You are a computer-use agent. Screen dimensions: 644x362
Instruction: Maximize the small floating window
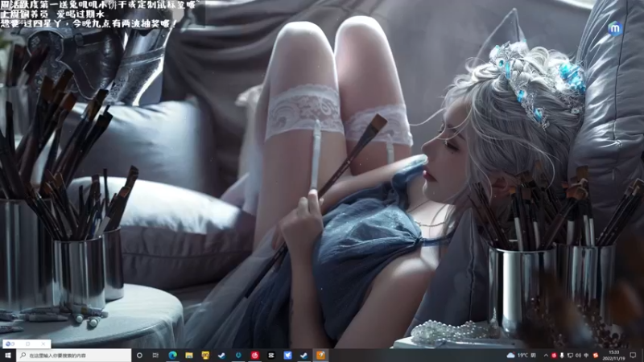click(28, 343)
